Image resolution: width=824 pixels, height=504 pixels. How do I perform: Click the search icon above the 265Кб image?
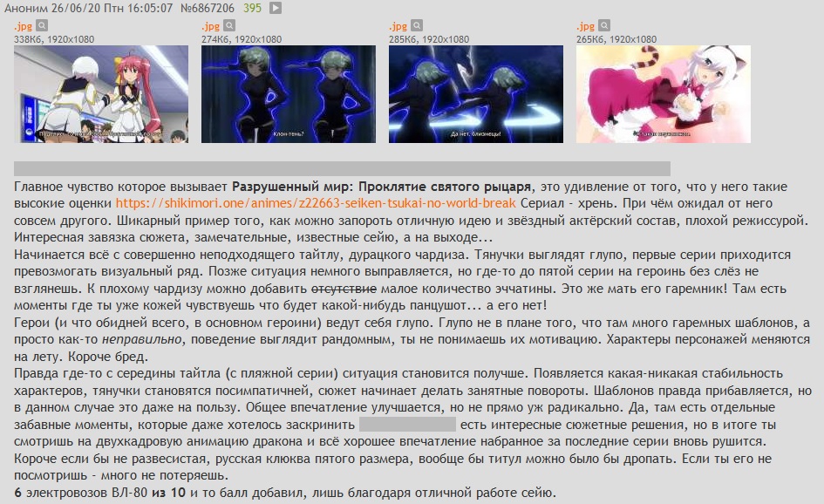(604, 25)
